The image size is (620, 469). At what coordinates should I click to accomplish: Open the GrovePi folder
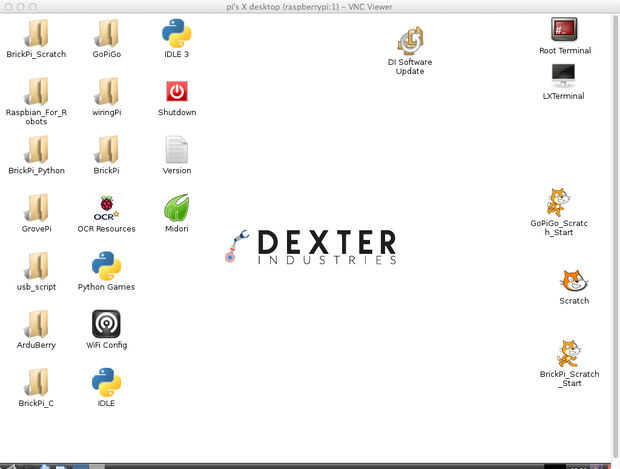pos(36,208)
